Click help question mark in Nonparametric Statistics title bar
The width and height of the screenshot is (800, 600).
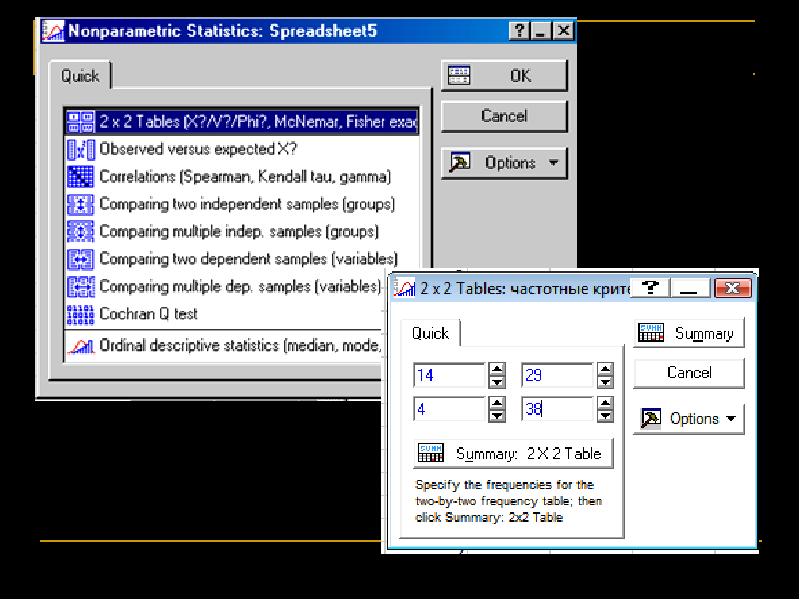pos(520,32)
